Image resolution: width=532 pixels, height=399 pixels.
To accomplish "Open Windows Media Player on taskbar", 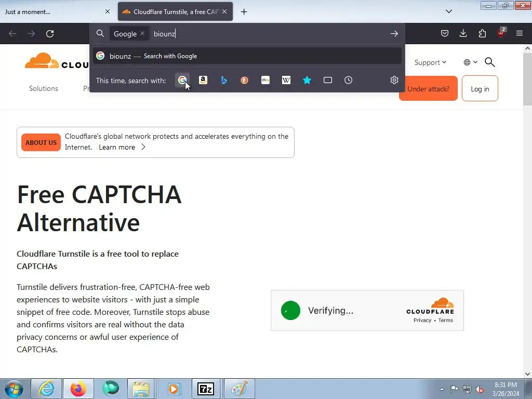I will [x=174, y=389].
